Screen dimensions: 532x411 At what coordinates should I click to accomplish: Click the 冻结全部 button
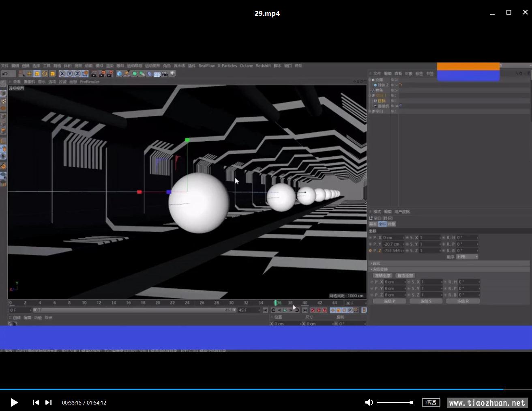382,276
